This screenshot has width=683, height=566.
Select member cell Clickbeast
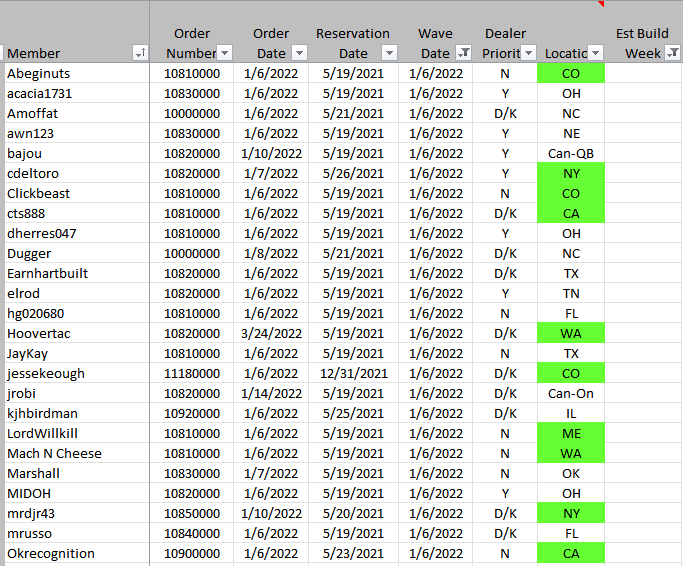tap(39, 193)
